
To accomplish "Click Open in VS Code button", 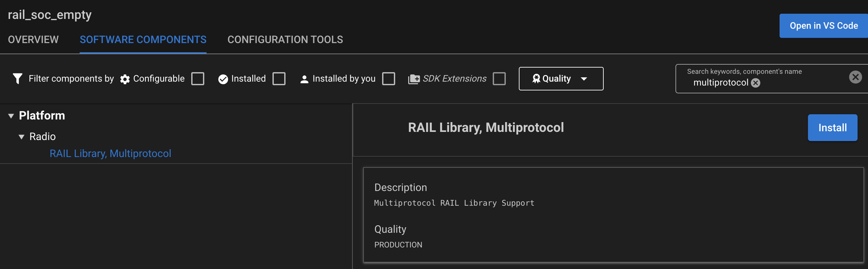I will (823, 25).
